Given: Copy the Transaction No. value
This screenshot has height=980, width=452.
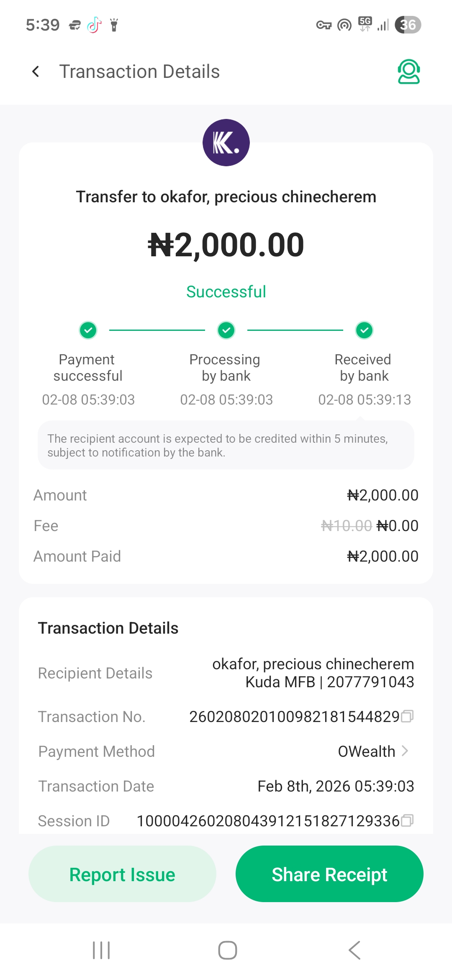Looking at the screenshot, I should click(x=407, y=716).
